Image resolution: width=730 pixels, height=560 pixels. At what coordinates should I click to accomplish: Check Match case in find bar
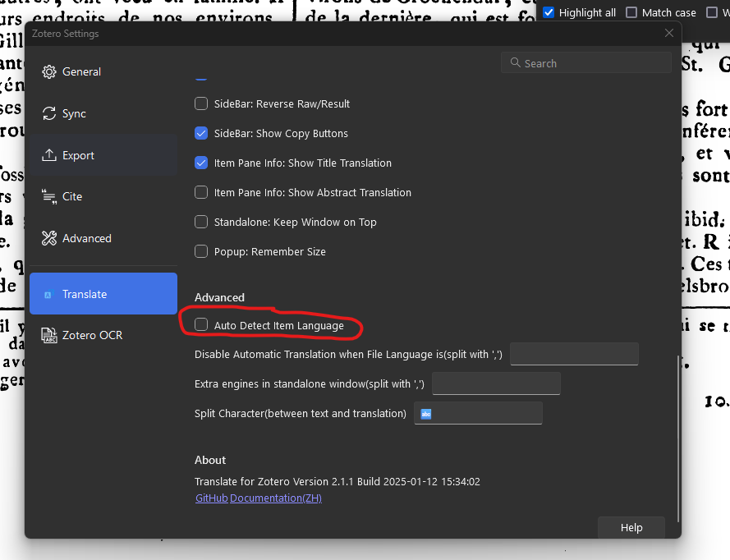pyautogui.click(x=631, y=12)
